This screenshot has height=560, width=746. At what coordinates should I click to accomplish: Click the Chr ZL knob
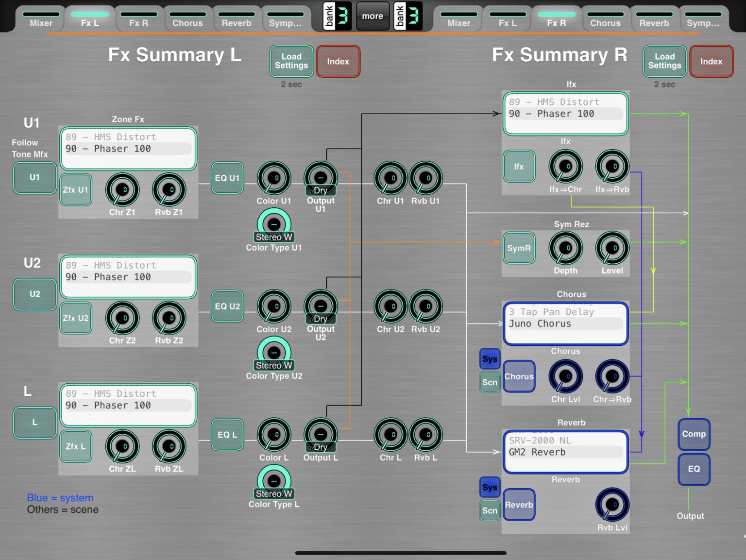(122, 446)
